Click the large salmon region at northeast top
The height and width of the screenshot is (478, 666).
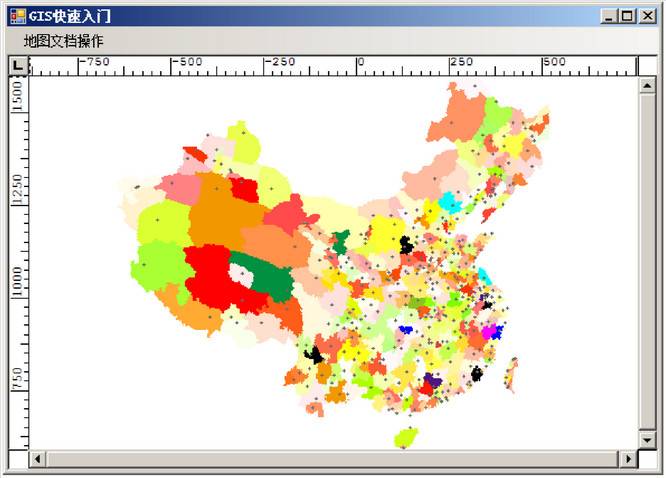459,114
